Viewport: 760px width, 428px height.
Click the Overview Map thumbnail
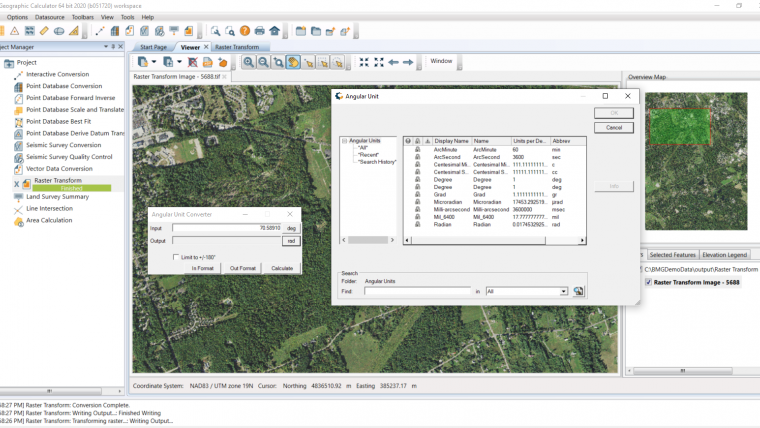(696, 161)
